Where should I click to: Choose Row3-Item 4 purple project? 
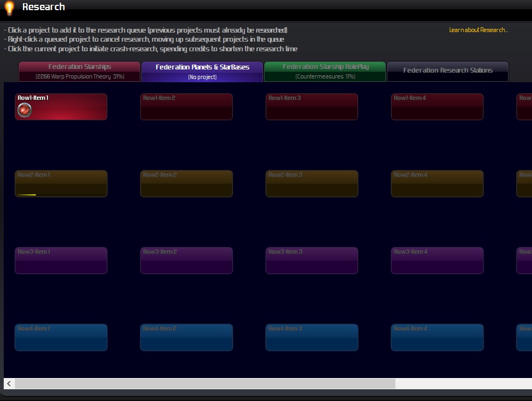[x=437, y=261]
